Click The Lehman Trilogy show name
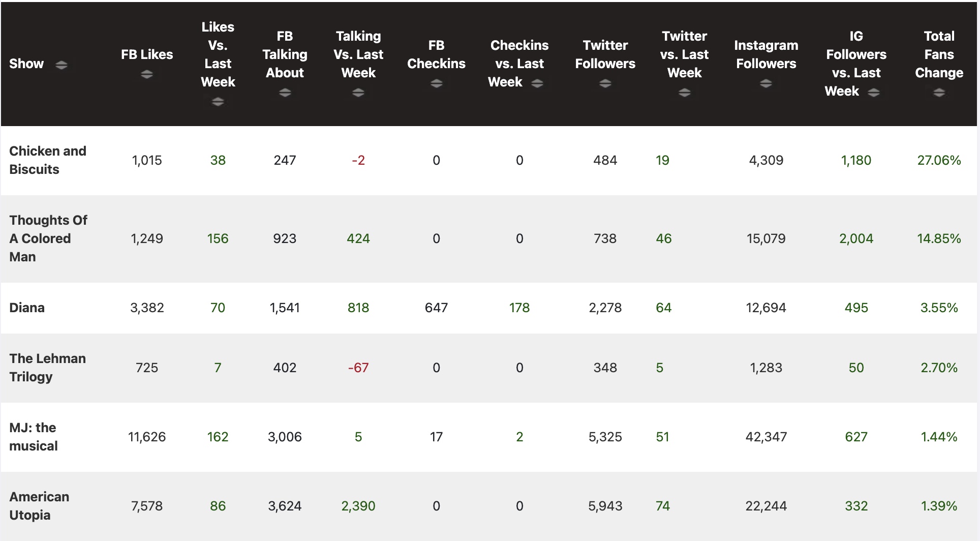This screenshot has width=980, height=541. coord(47,368)
